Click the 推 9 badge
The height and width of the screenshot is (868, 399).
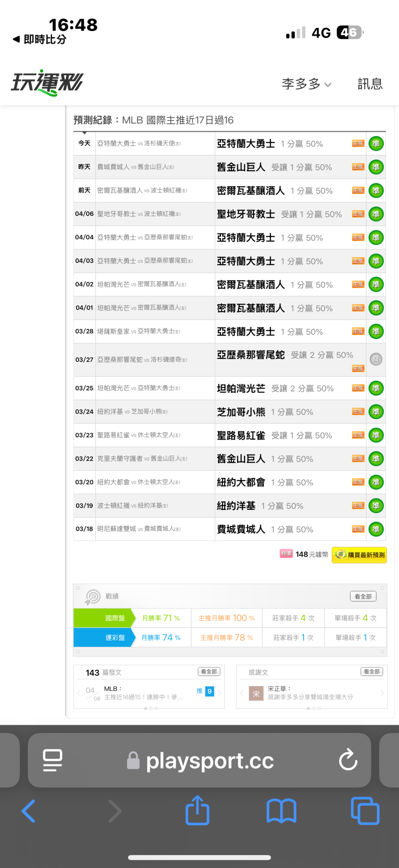205,691
